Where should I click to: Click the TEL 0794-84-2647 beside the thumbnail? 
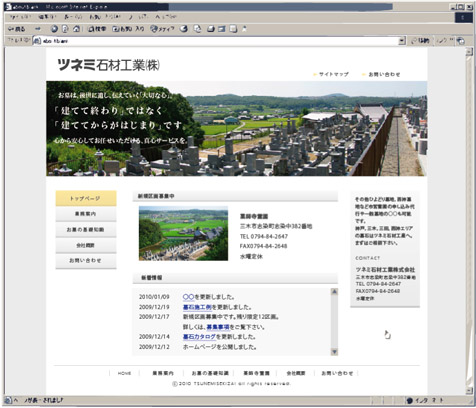tap(264, 236)
